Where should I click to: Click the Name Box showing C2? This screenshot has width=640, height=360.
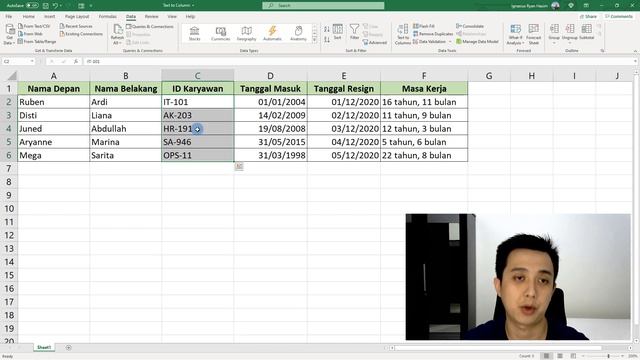pyautogui.click(x=18, y=61)
